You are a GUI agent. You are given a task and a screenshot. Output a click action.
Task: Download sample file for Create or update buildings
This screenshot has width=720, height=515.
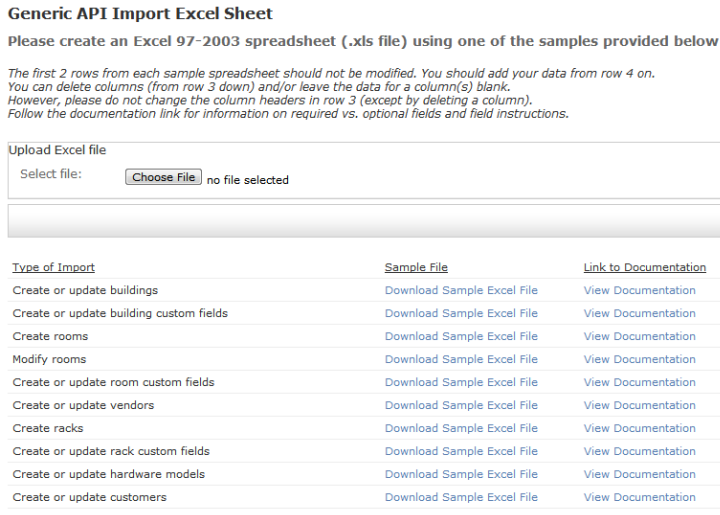[x=461, y=291]
